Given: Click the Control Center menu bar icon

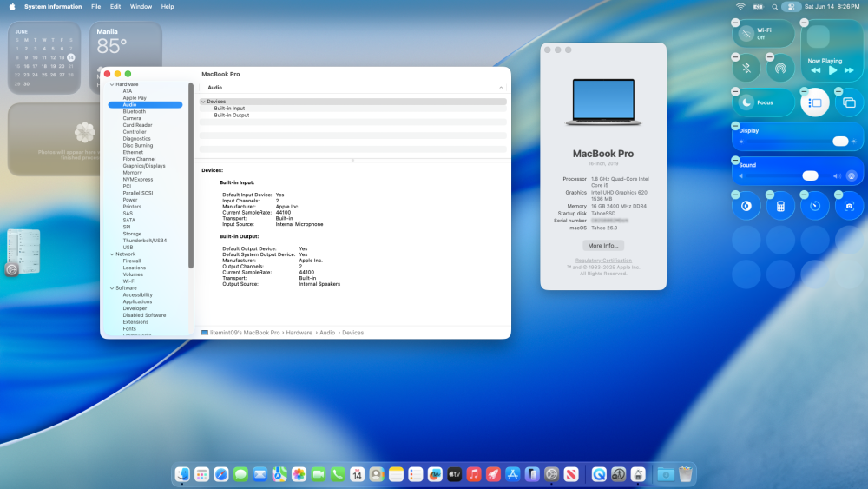Looking at the screenshot, I should click(x=791, y=7).
